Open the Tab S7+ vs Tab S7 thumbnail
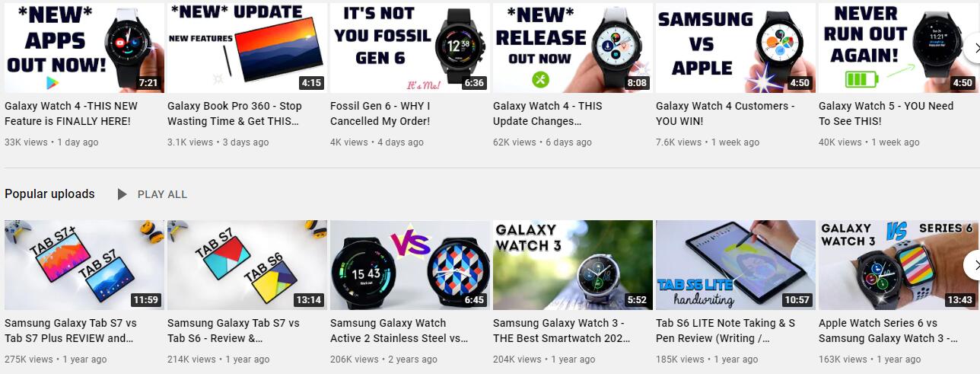The width and height of the screenshot is (980, 374). tap(84, 265)
